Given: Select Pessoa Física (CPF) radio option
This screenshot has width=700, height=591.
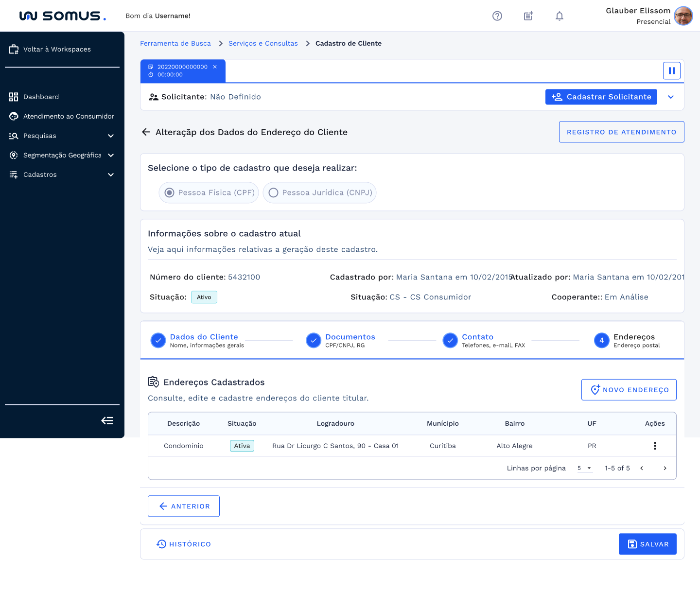Looking at the screenshot, I should tap(170, 193).
